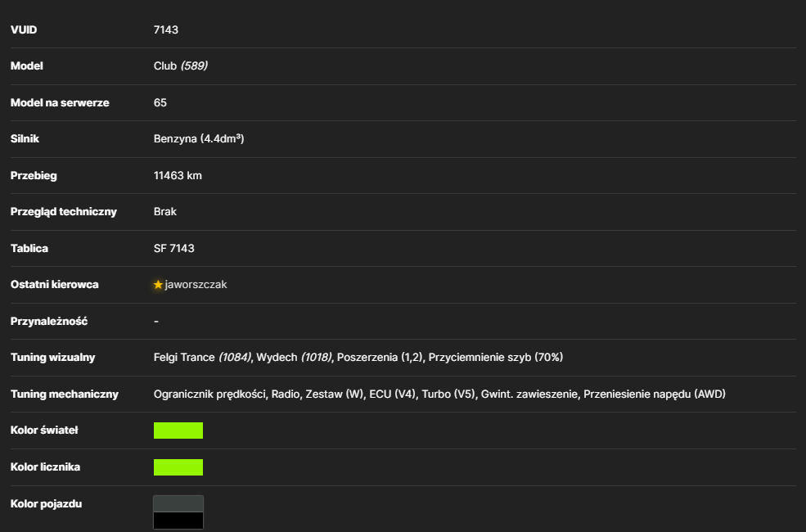Click the VUID value 7143

pyautogui.click(x=166, y=29)
